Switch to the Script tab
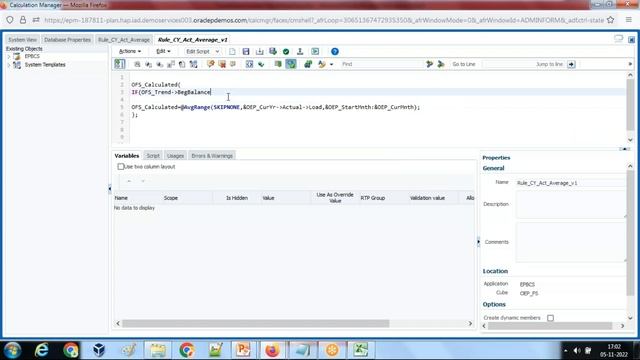 (153, 156)
